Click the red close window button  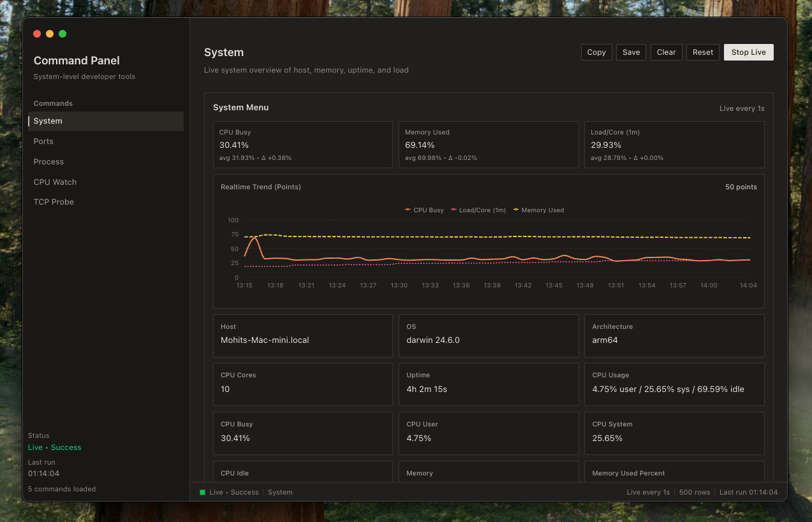[x=37, y=34]
